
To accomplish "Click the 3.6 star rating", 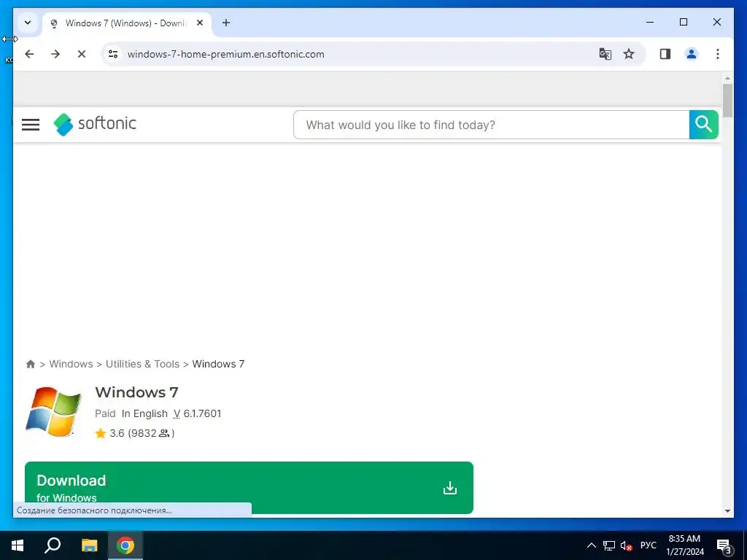I will (x=110, y=433).
